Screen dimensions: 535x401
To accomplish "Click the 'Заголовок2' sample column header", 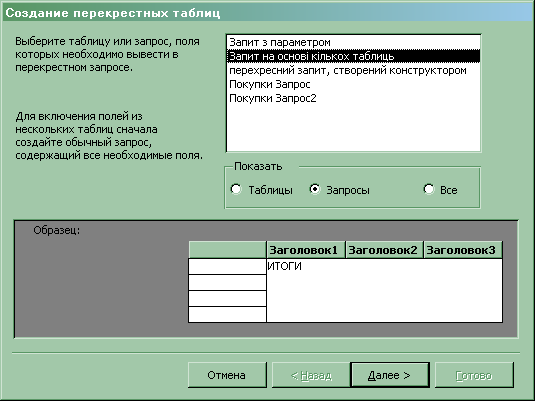I will click(384, 250).
